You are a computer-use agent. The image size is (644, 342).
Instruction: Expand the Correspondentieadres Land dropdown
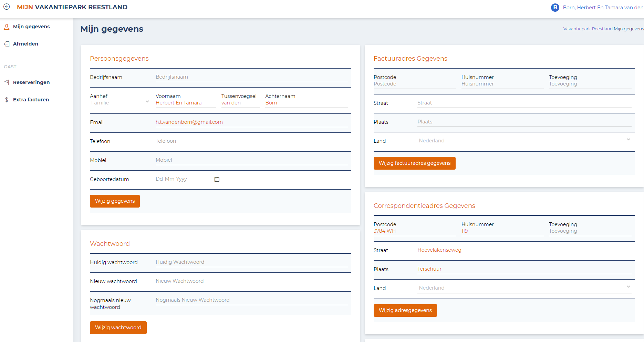tap(524, 288)
